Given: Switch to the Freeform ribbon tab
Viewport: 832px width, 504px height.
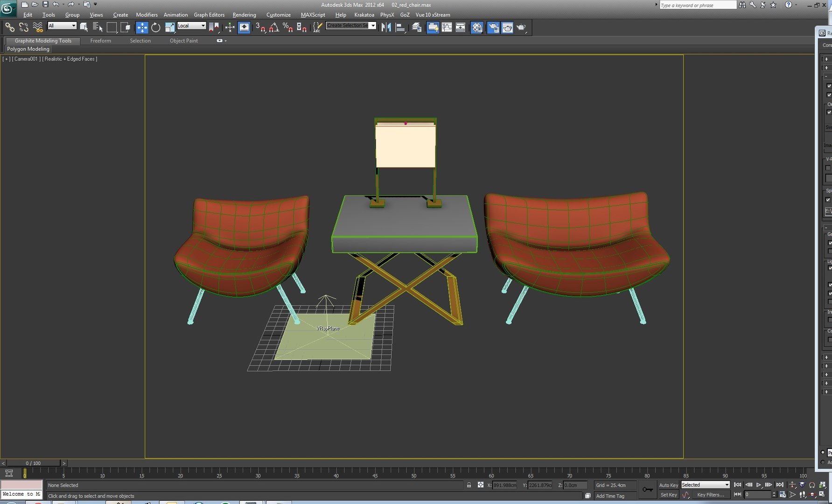Looking at the screenshot, I should click(100, 41).
